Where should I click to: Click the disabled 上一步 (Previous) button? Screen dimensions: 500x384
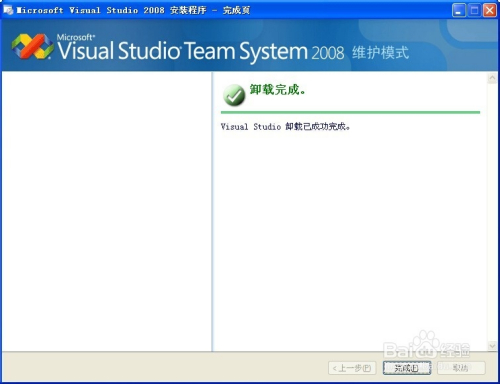(x=352, y=368)
